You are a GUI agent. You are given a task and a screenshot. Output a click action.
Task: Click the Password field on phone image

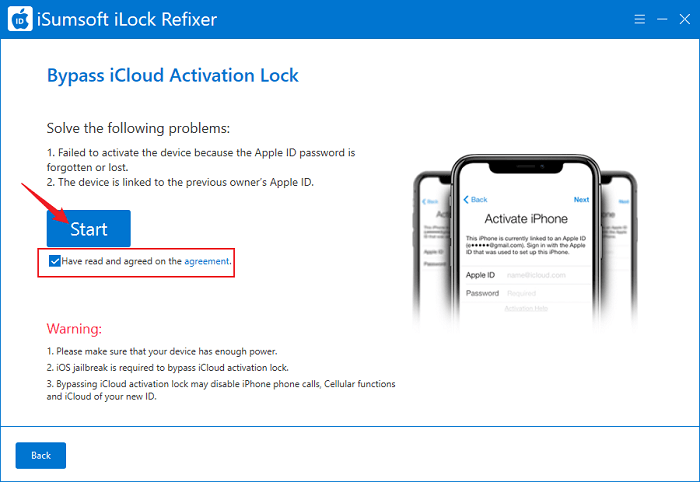coord(540,293)
